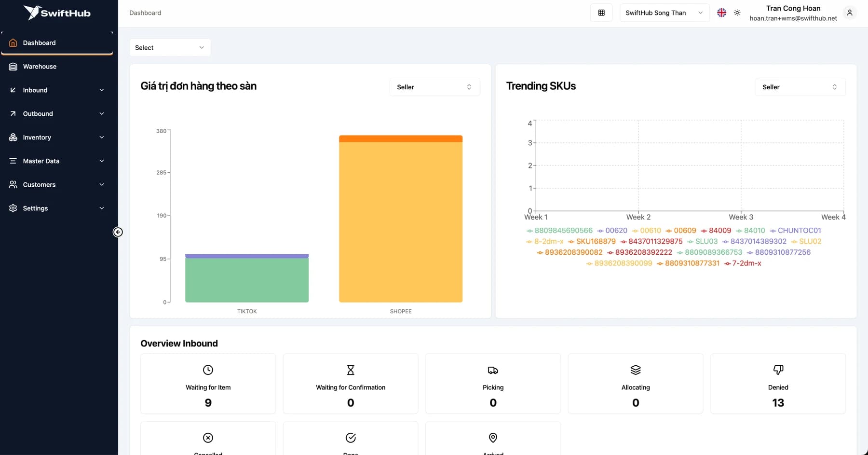Viewport: 868px width, 455px height.
Task: Click user name Tran Cong Hoan
Action: pos(793,8)
